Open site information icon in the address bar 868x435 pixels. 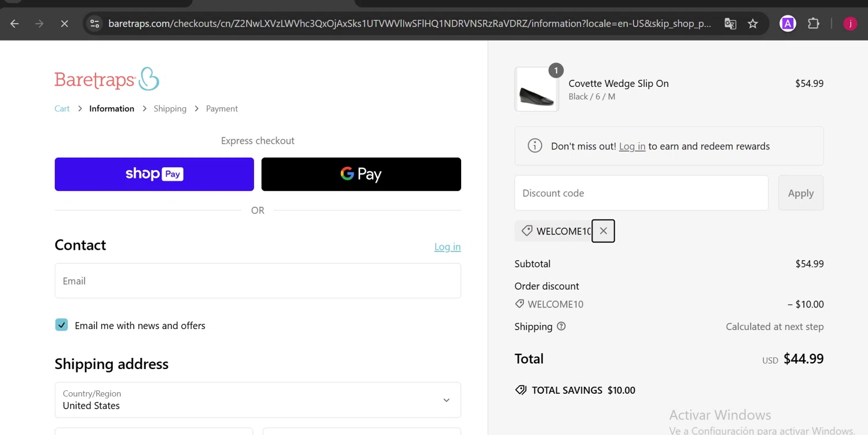coord(95,24)
